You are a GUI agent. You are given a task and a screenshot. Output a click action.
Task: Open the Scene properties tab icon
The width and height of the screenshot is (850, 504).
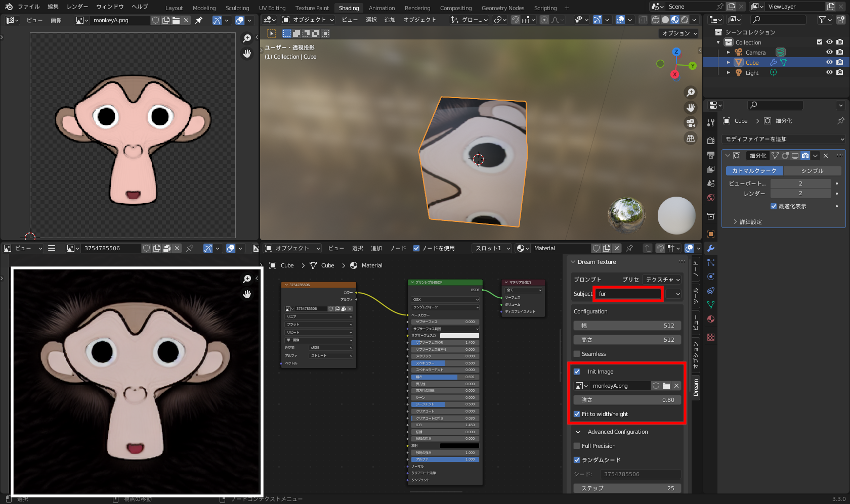(x=711, y=184)
